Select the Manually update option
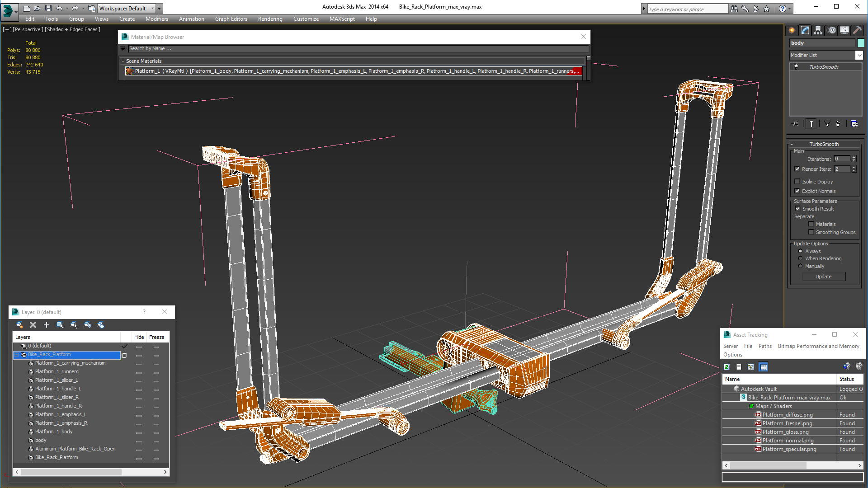 800,266
